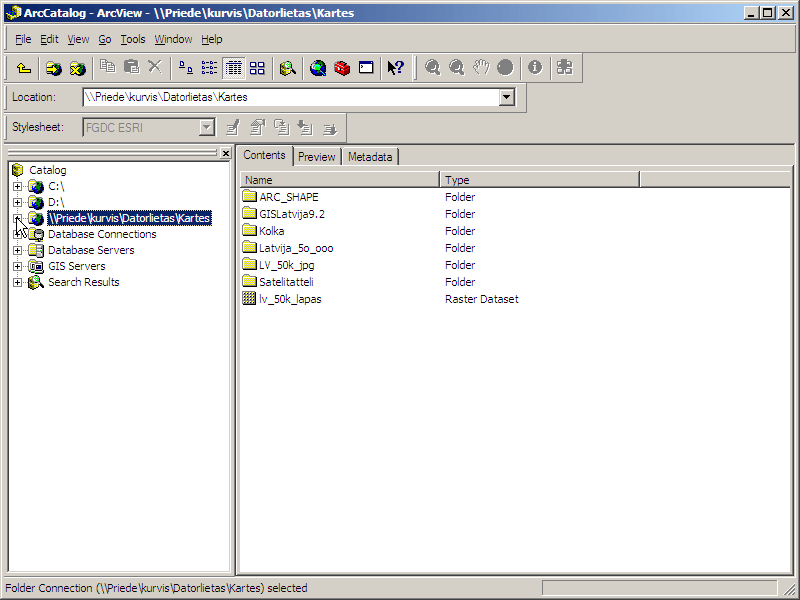Open the Go menu
The height and width of the screenshot is (600, 800).
pos(105,39)
